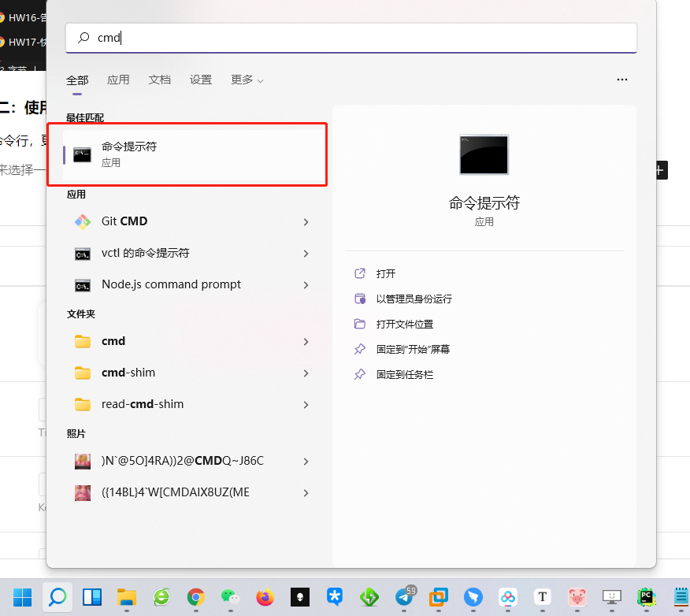Image resolution: width=690 pixels, height=616 pixels.
Task: Expand the ({14BL}4`W photo result chevron
Action: pos(306,493)
